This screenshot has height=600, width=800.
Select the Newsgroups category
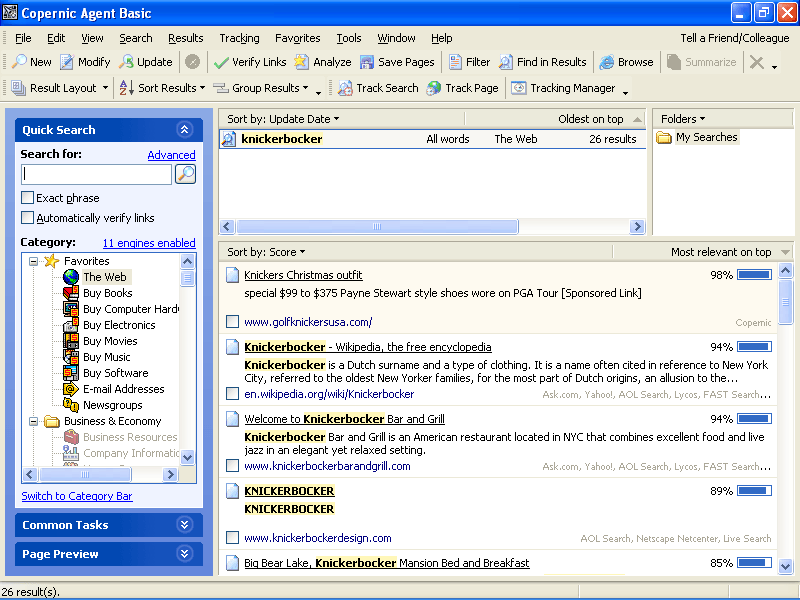click(113, 405)
